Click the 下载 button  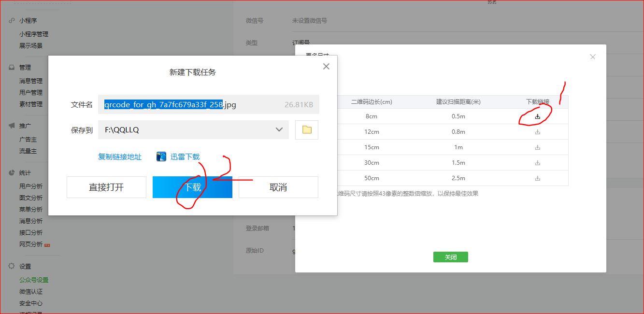click(192, 187)
